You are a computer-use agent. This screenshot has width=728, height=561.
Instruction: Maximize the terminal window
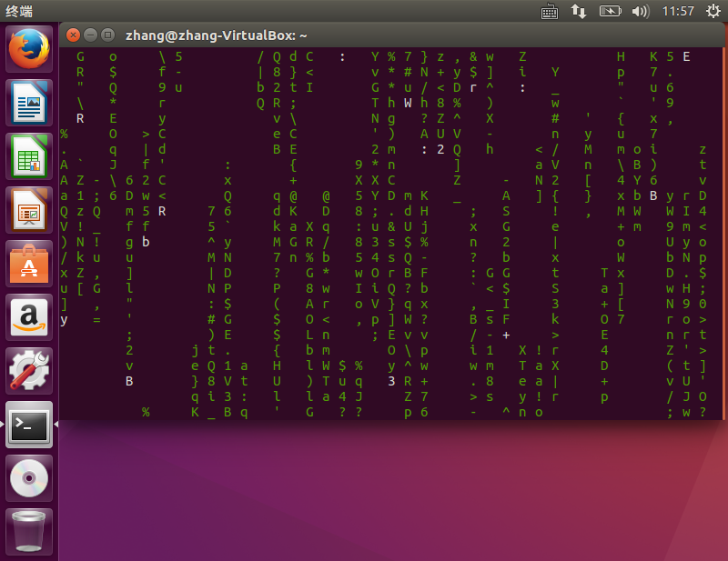tap(108, 35)
